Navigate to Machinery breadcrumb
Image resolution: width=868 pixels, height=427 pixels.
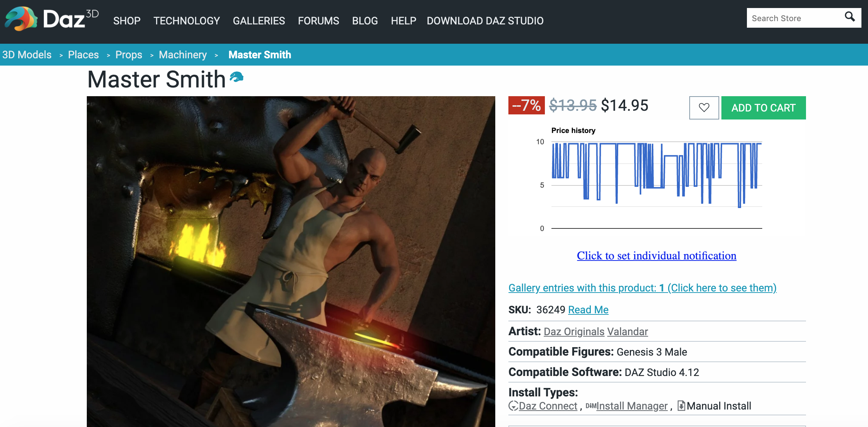coord(182,55)
